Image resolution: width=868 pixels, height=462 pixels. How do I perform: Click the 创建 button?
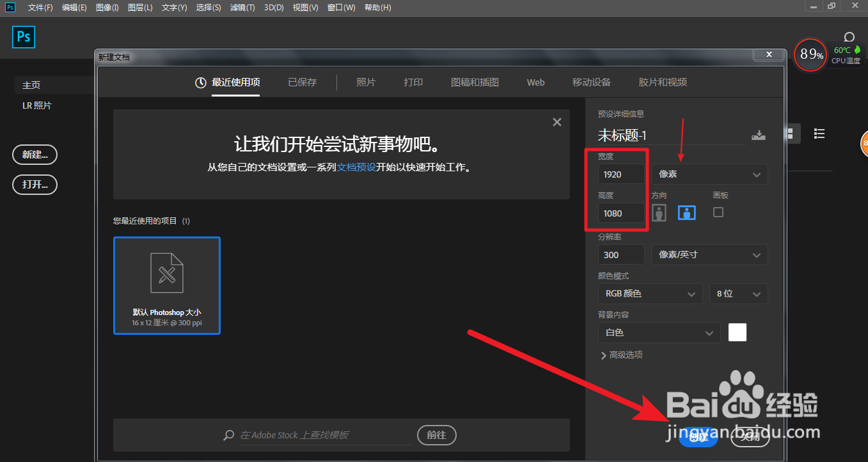698,438
